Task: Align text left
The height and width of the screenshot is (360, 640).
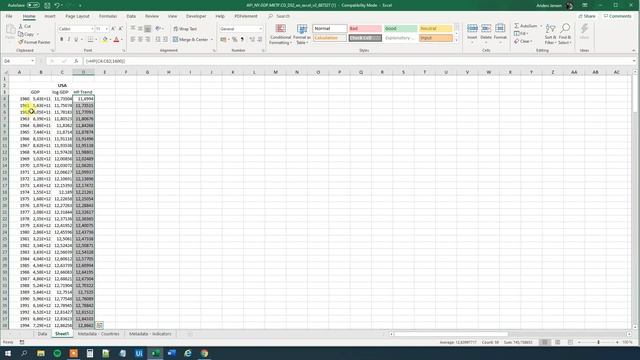Action: pyautogui.click(x=133, y=40)
